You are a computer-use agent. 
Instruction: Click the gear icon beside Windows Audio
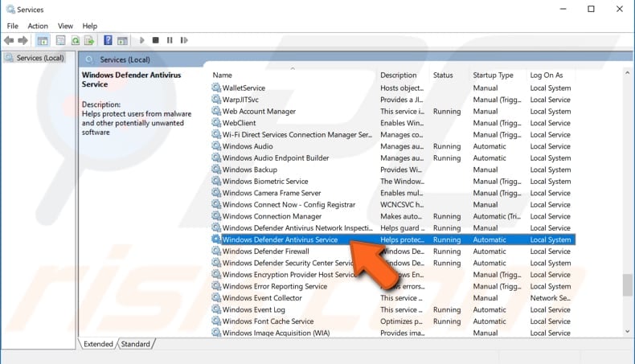(x=216, y=145)
